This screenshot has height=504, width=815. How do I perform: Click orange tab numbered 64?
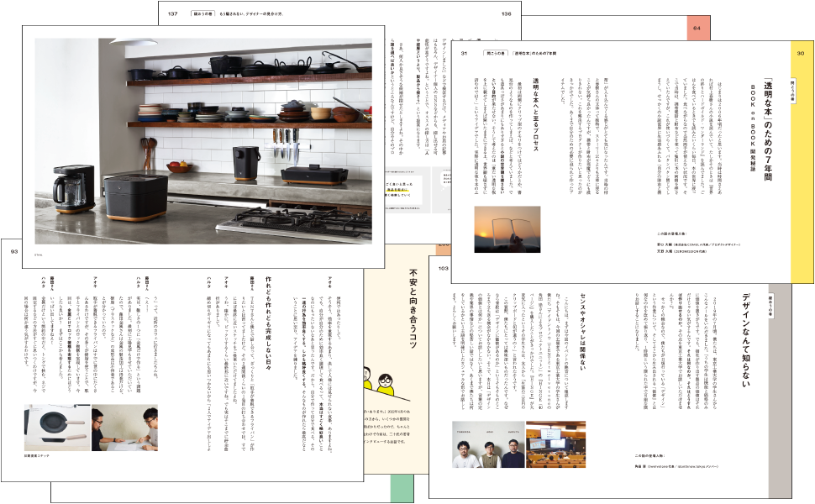(698, 28)
